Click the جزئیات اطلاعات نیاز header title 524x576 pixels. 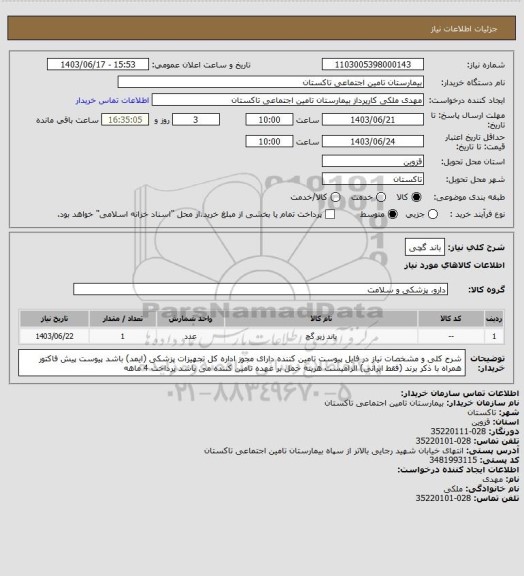(464, 29)
